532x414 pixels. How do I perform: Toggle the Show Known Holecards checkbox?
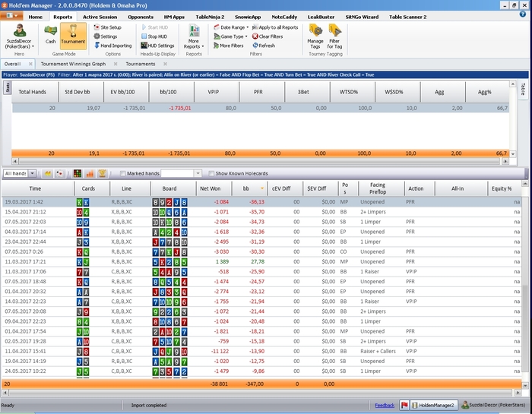(x=211, y=174)
